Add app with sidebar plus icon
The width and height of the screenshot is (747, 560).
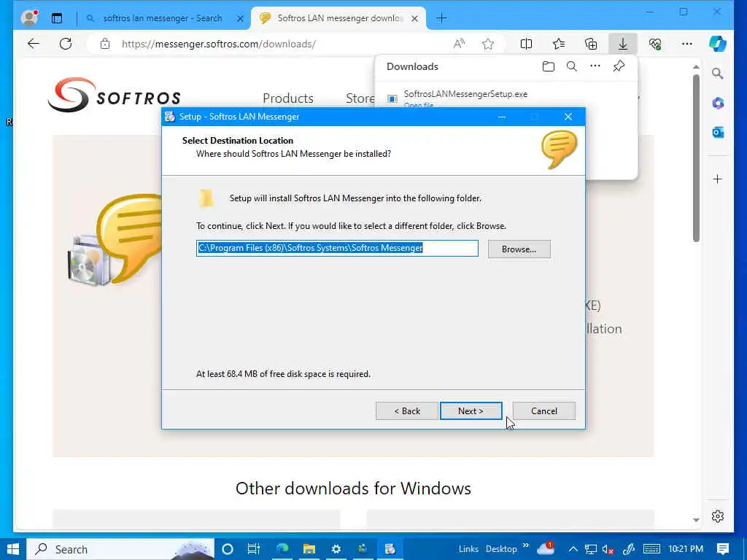718,179
